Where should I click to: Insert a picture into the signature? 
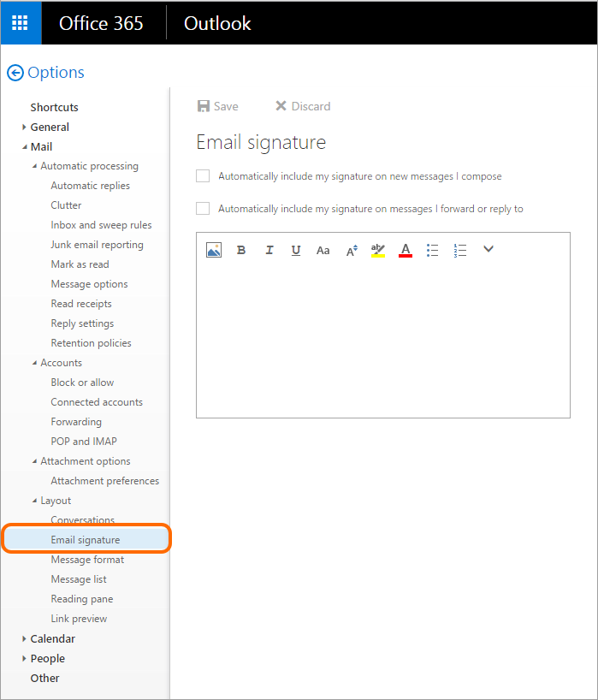coord(214,250)
